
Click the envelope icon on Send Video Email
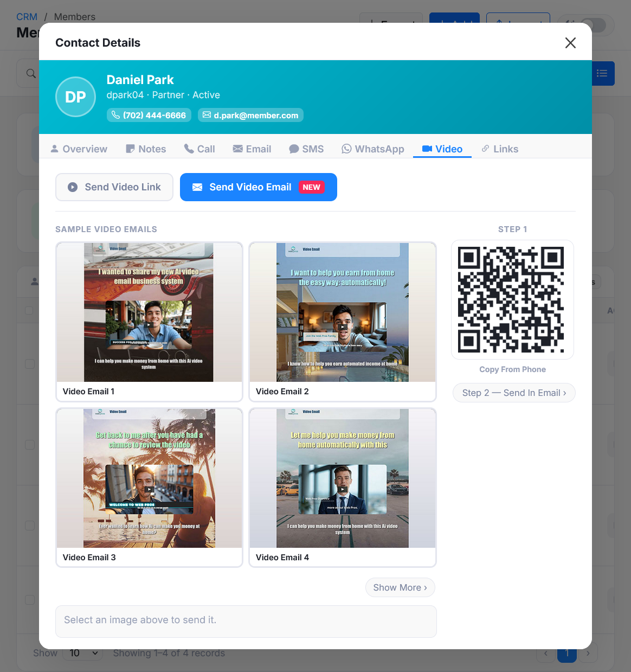click(x=197, y=187)
